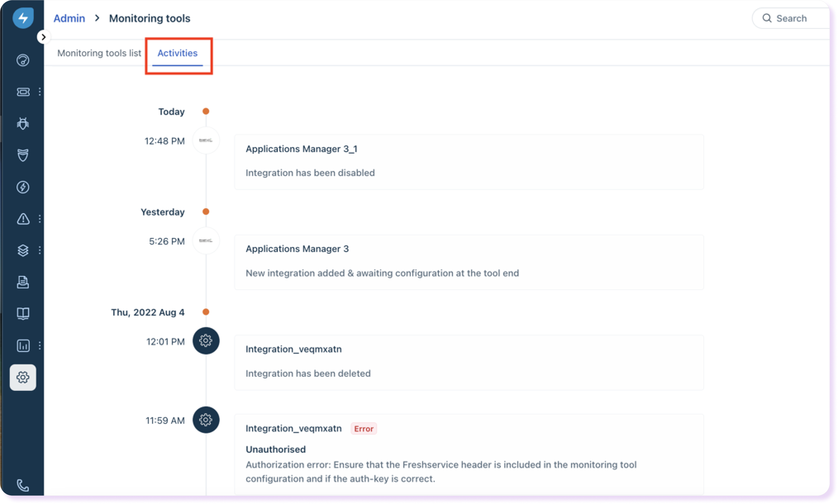Open the Assets stacked layers icon
Screen dimensions: 838x504
pos(23,250)
